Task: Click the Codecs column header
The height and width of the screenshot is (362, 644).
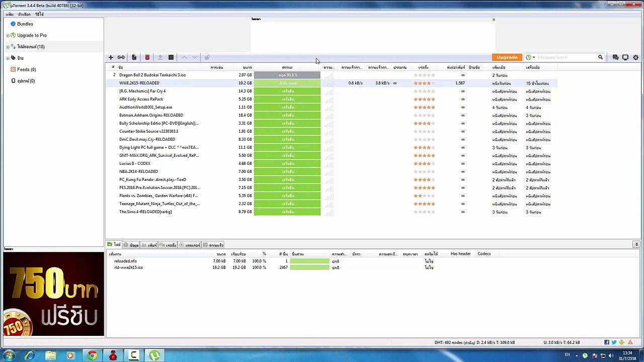Action: 484,254
